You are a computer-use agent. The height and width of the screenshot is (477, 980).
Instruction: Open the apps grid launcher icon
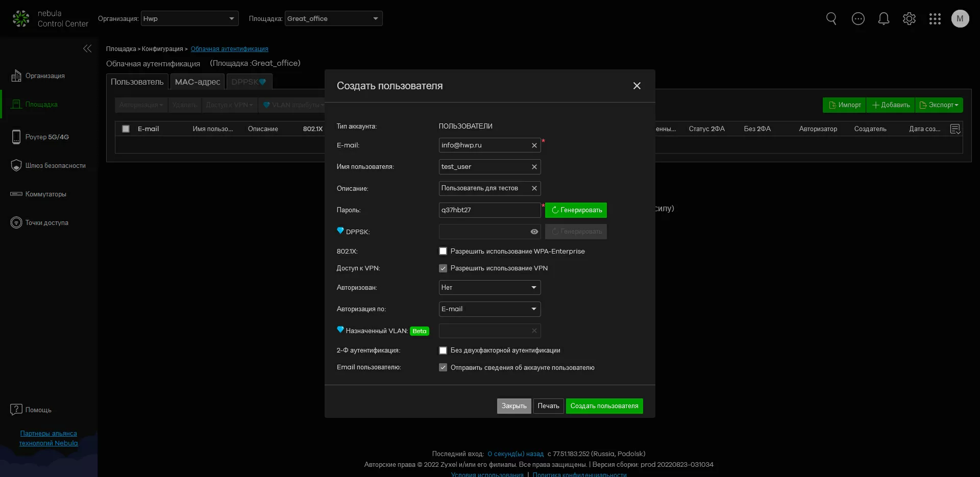pos(935,19)
